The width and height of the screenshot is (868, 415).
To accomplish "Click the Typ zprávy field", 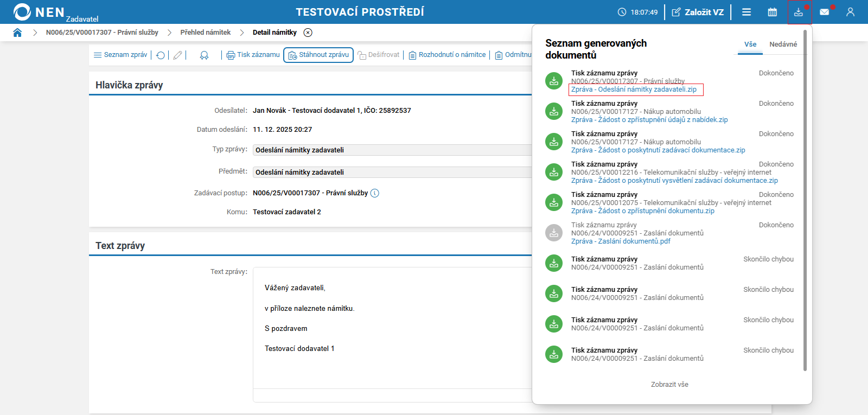I will coord(392,150).
